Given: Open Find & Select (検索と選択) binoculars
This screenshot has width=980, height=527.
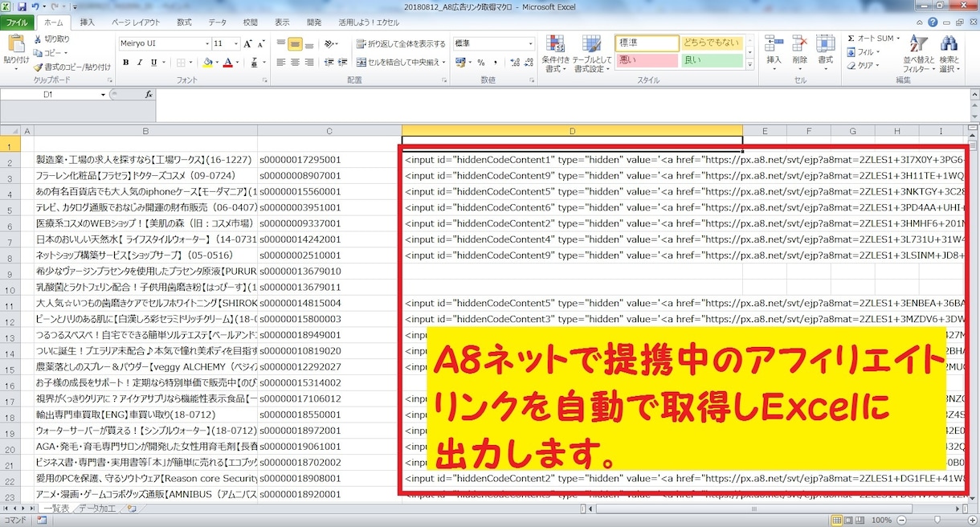Looking at the screenshot, I should pos(949,53).
